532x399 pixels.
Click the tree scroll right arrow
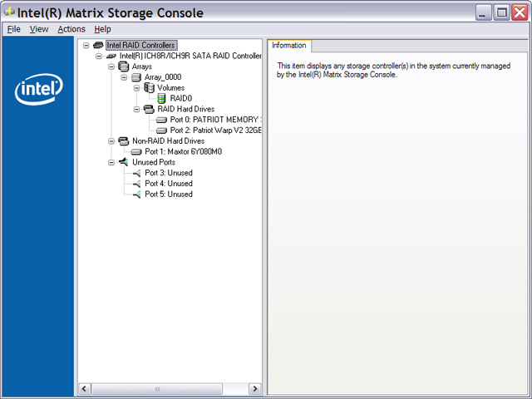click(254, 389)
